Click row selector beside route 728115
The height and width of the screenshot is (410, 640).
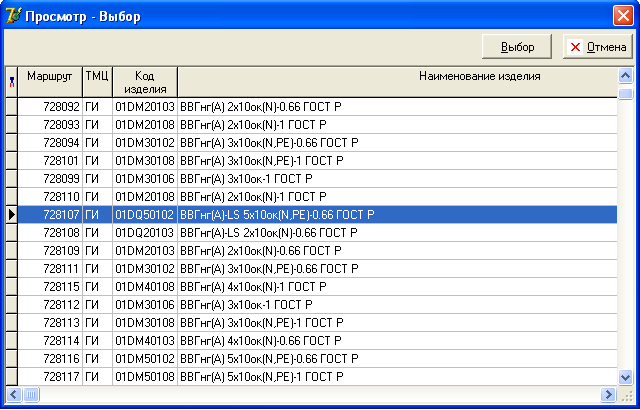click(x=11, y=286)
